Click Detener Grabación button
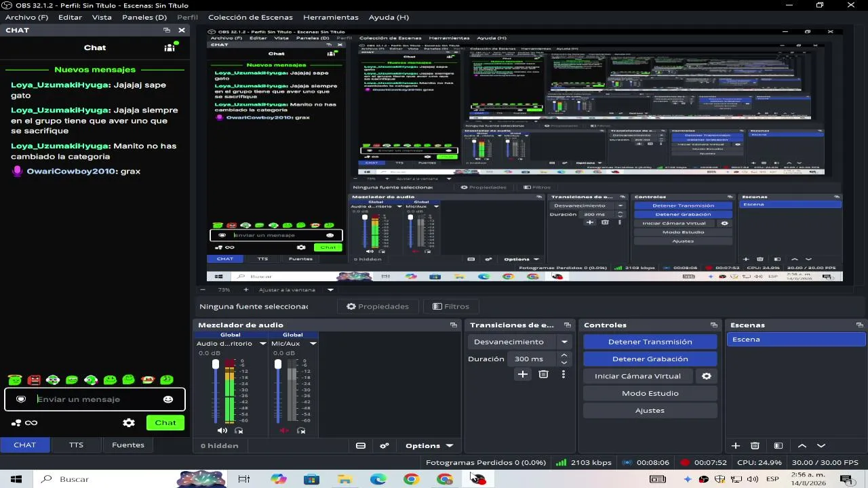Image resolution: width=868 pixels, height=488 pixels. click(650, 359)
